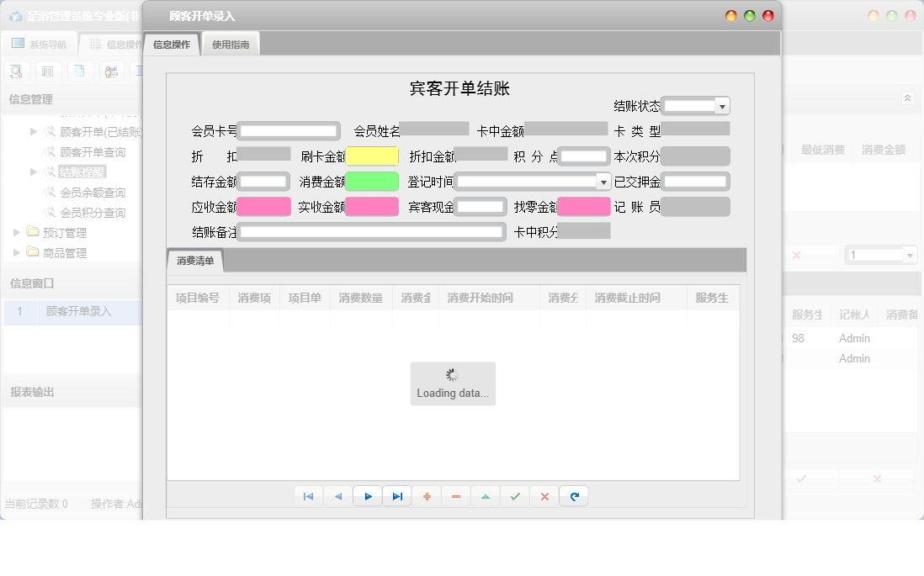Open the document toolbar icon
This screenshot has height=576, width=924.
(79, 71)
